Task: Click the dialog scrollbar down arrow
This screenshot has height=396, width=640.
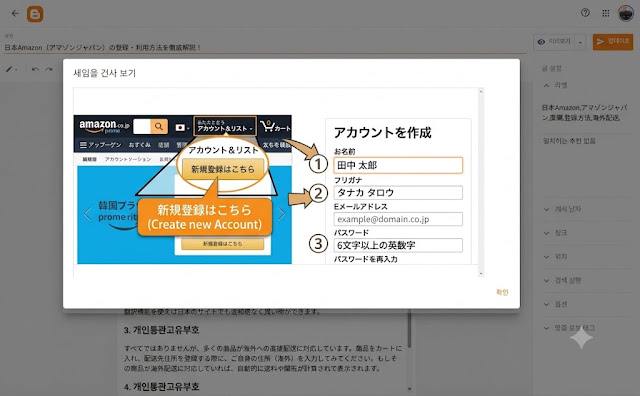Action: click(x=481, y=274)
